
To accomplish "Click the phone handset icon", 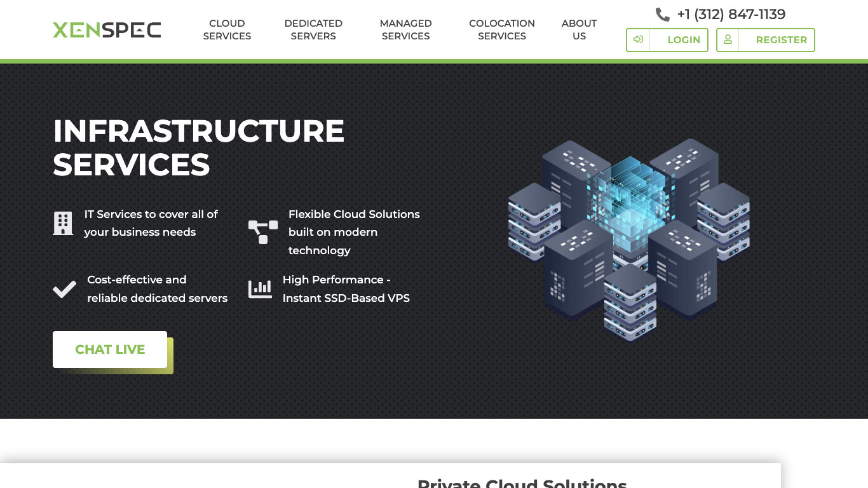I will pos(662,15).
